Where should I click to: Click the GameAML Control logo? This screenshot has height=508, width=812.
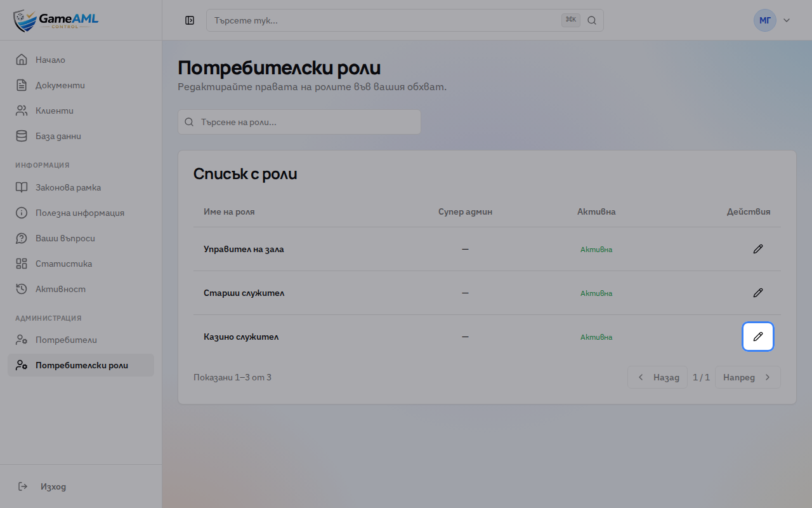[56, 20]
